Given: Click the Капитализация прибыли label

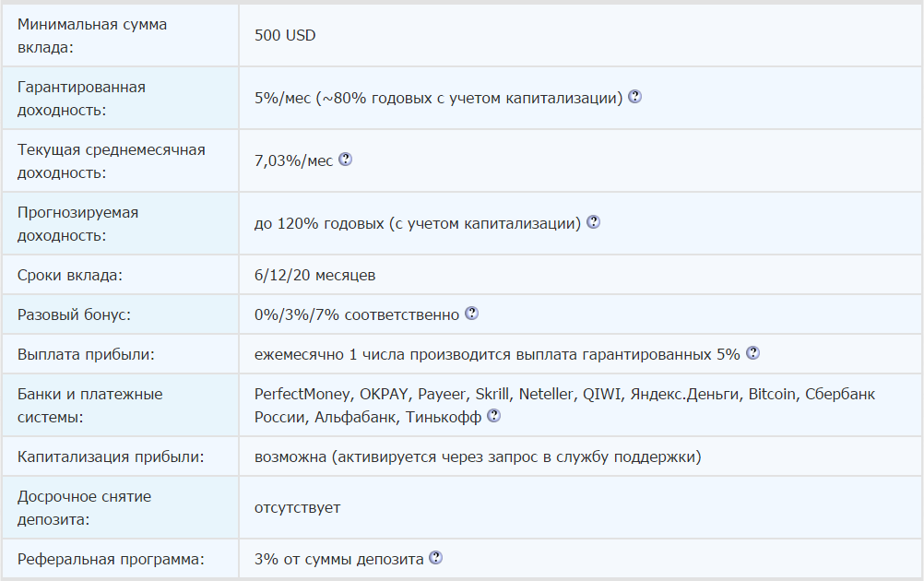Looking at the screenshot, I should click(111, 456).
